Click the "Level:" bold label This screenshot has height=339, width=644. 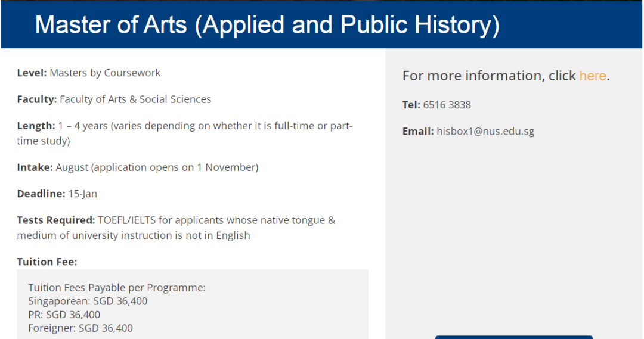[x=32, y=73]
